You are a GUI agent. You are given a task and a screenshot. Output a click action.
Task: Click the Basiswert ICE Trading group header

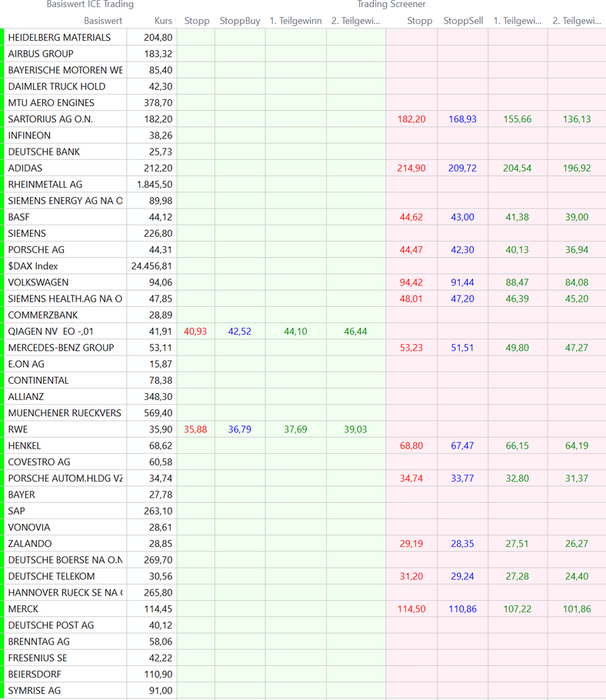point(89,5)
